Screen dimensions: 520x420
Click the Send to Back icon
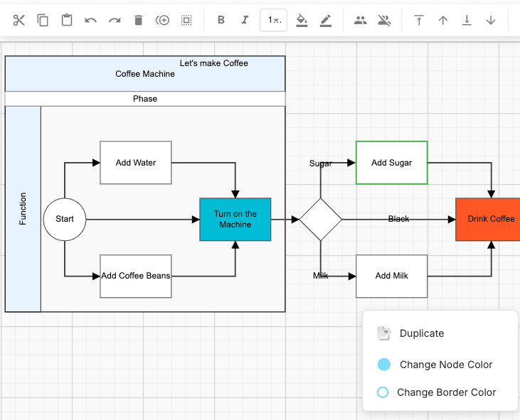[x=467, y=20]
